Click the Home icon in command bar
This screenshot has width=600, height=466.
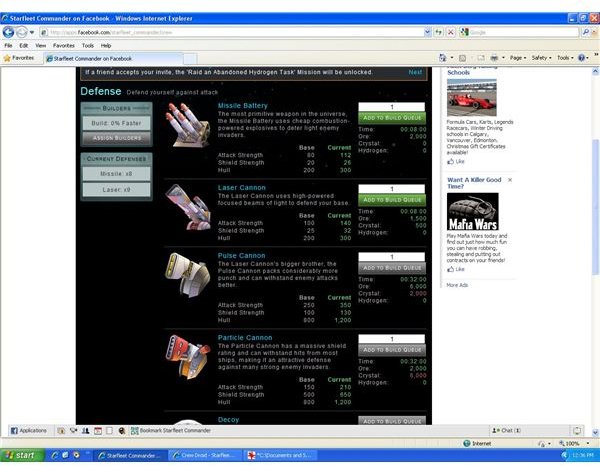click(x=443, y=58)
